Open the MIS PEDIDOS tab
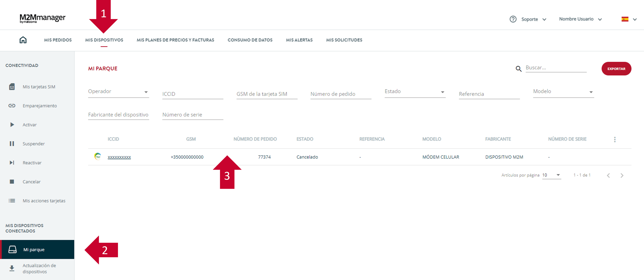 [x=58, y=40]
